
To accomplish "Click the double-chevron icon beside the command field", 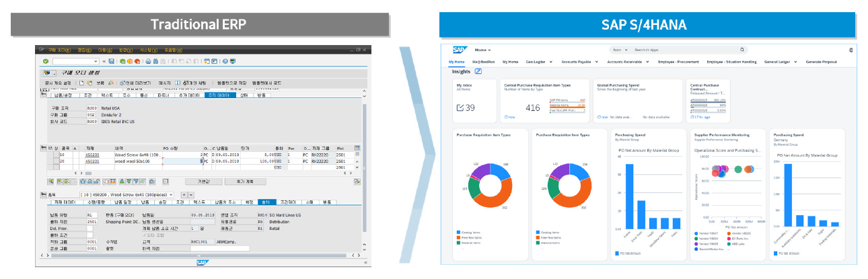I will (x=104, y=61).
